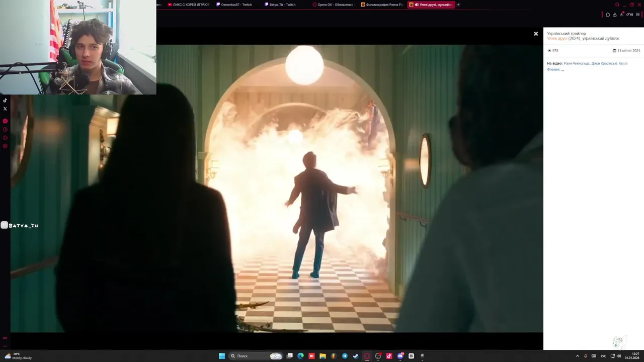Show hidden system tray icons chevron
This screenshot has width=644, height=362.
[577, 356]
